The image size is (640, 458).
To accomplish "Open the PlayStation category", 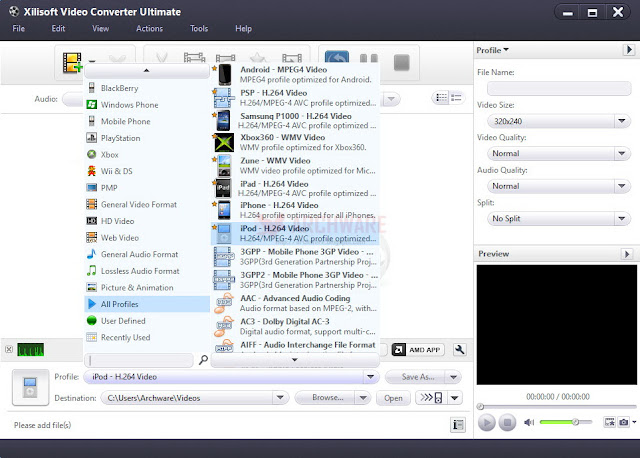I will (x=147, y=138).
